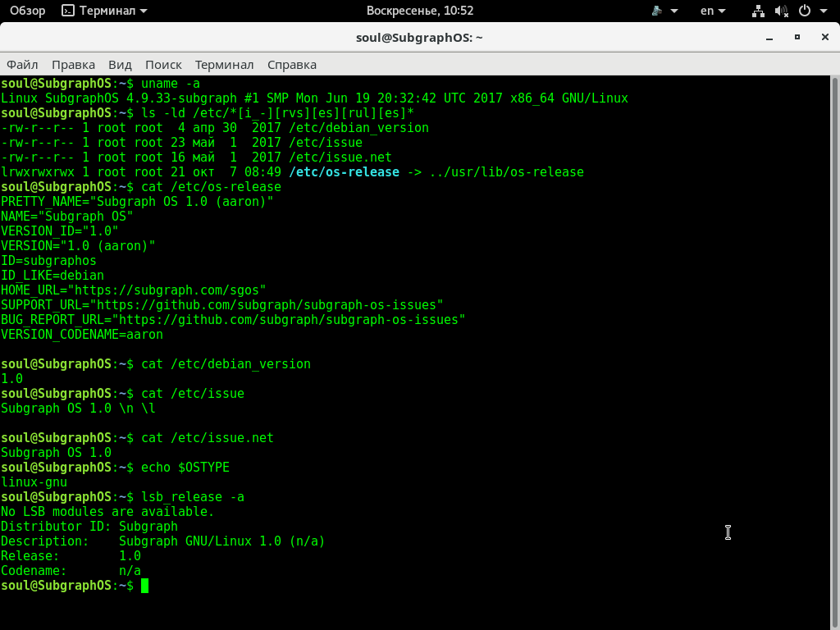The height and width of the screenshot is (630, 840).
Task: Click the NAME="Subgraph OS" line
Action: pos(67,217)
